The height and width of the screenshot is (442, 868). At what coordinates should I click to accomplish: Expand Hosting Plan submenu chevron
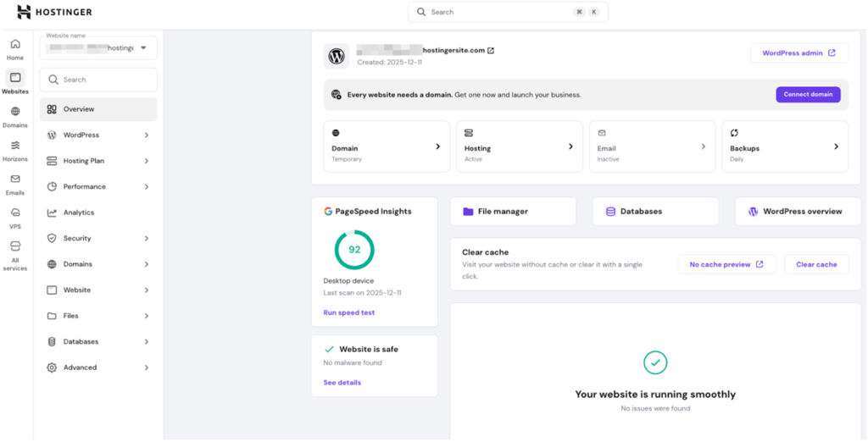click(x=147, y=161)
